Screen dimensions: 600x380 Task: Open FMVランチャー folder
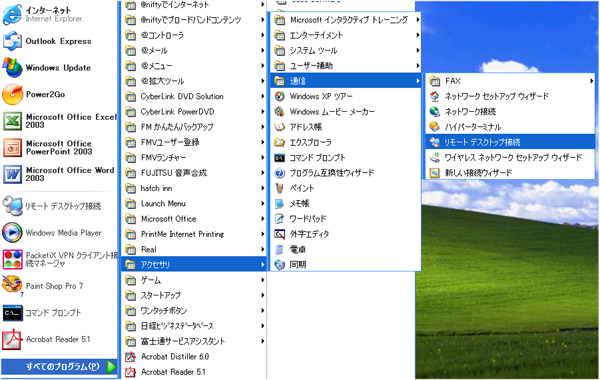(x=194, y=157)
